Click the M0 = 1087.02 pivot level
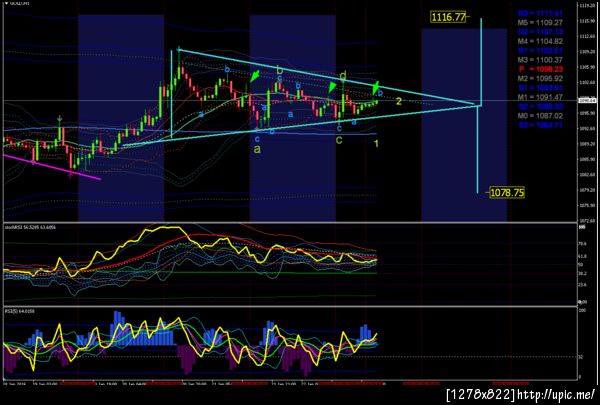The image size is (600, 405). pyautogui.click(x=540, y=116)
